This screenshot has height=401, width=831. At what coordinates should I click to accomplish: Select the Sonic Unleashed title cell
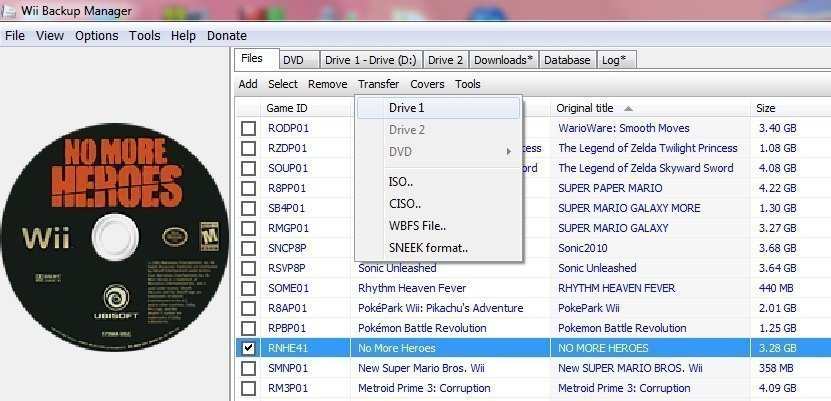(x=397, y=268)
